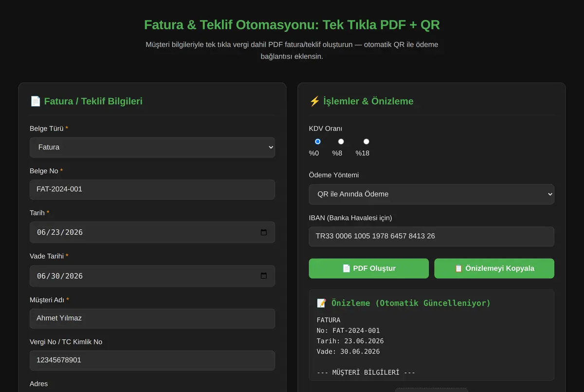This screenshot has height=392, width=584.
Task: Focus the Müşteri Adı input field
Action: (152, 319)
